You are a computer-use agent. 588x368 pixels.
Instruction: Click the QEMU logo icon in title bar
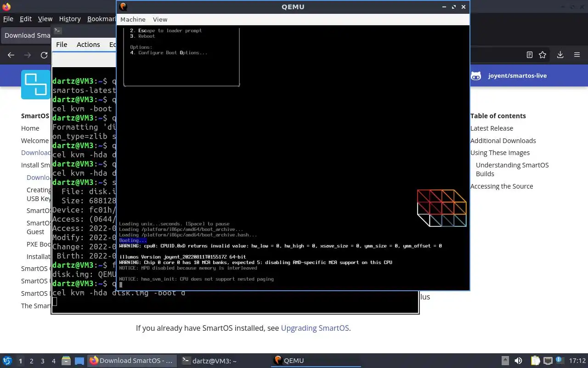pos(123,6)
